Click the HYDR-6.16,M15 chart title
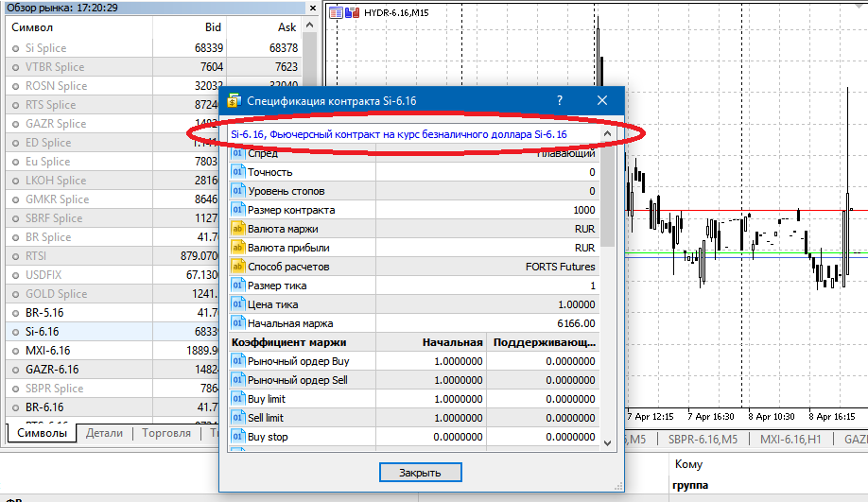This screenshot has width=868, height=502. click(396, 12)
